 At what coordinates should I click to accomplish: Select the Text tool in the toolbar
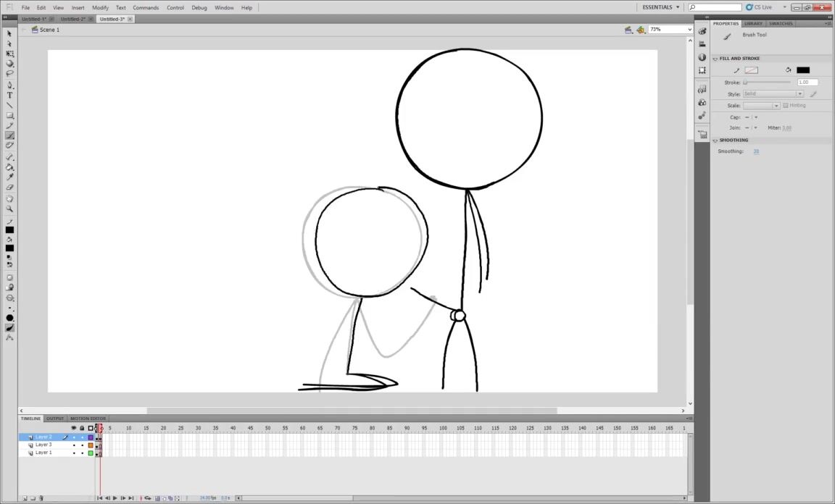(x=9, y=95)
